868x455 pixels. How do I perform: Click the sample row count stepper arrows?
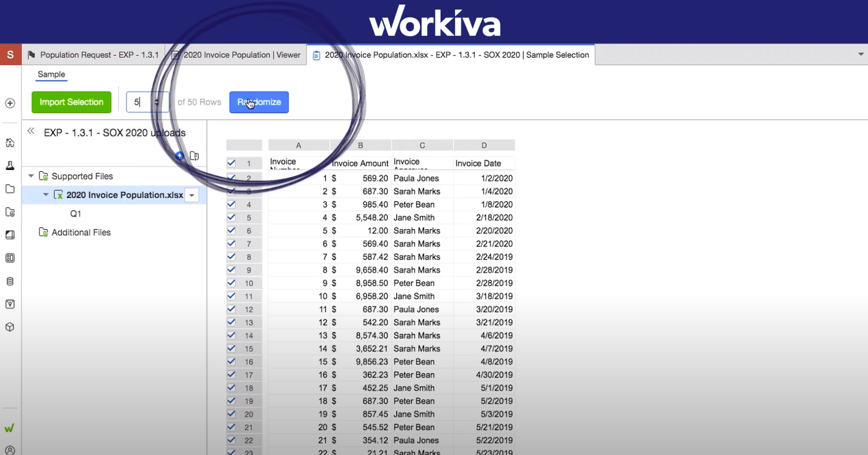point(157,102)
